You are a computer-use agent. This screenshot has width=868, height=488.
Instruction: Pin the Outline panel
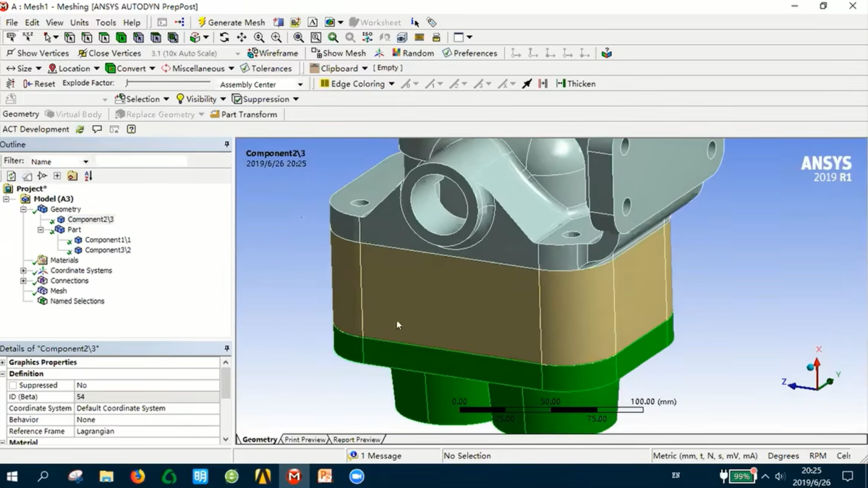(226, 145)
